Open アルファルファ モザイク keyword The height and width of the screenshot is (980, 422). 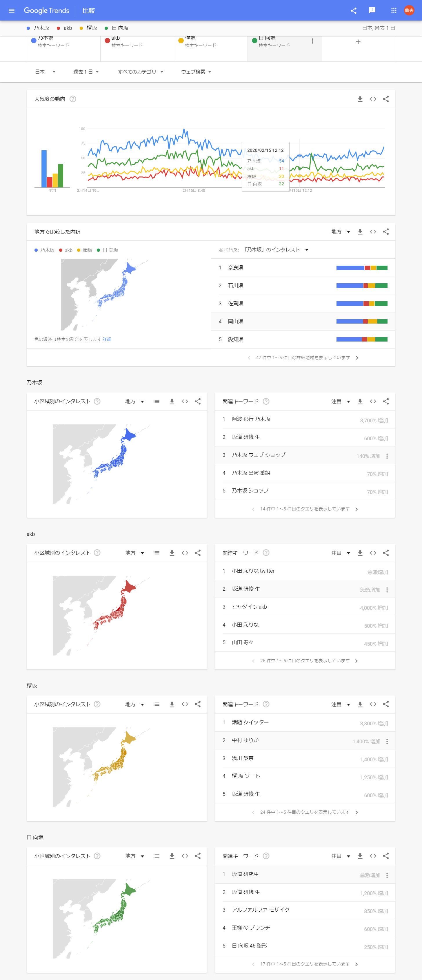tap(261, 910)
